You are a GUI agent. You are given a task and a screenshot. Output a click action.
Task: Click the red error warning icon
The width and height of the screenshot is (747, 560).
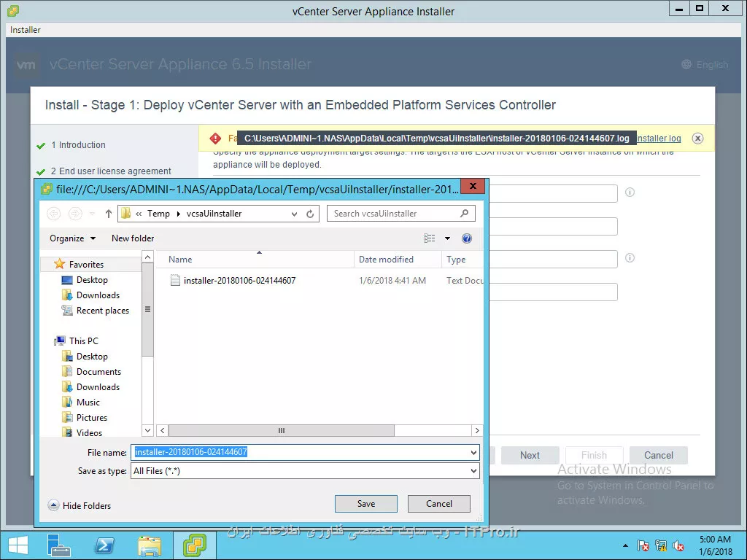pos(215,138)
